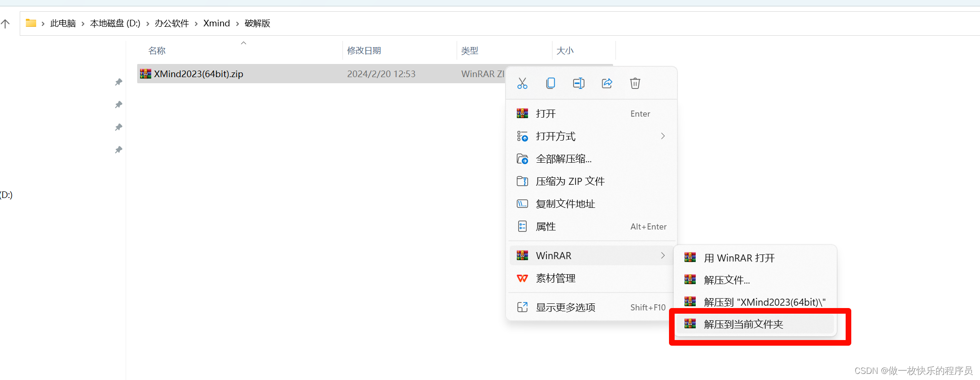Sort by 名称 column header
This screenshot has width=980, height=380.
point(157,50)
